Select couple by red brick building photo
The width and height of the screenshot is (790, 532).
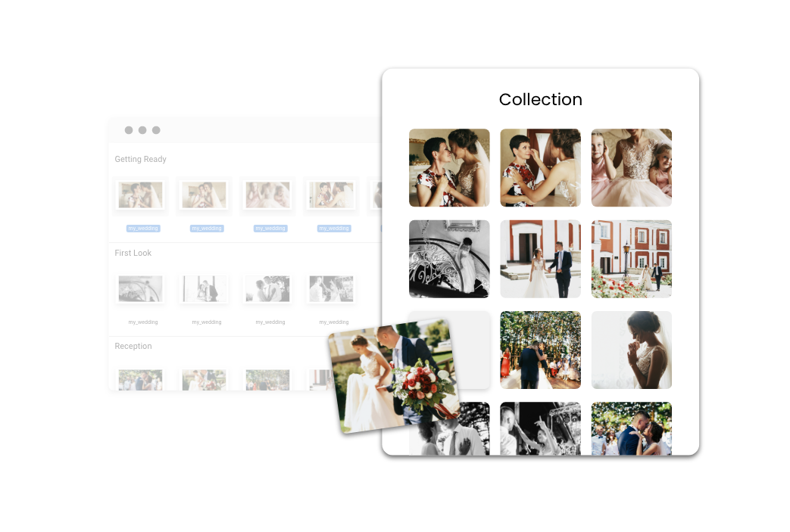[631, 259]
